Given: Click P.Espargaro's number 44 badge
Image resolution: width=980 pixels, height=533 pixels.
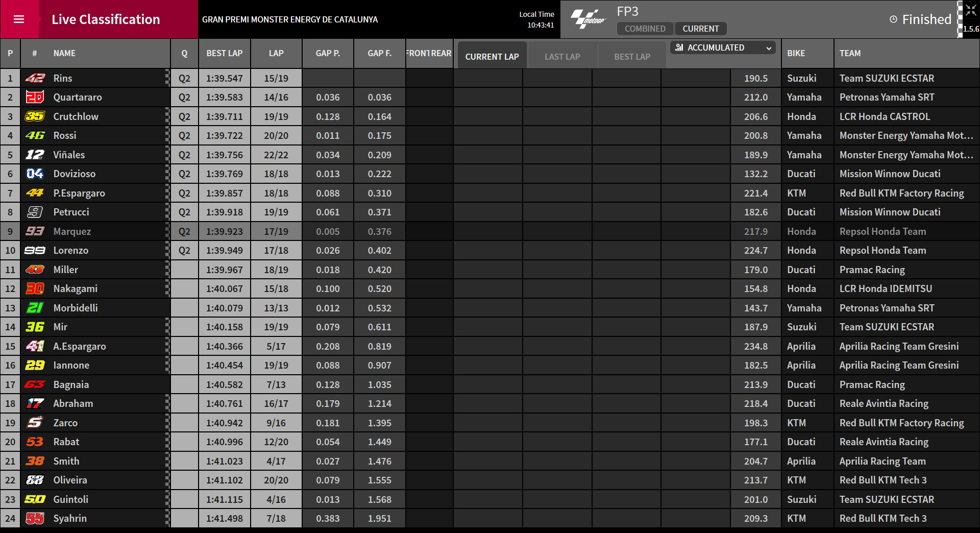Looking at the screenshot, I should pos(35,193).
